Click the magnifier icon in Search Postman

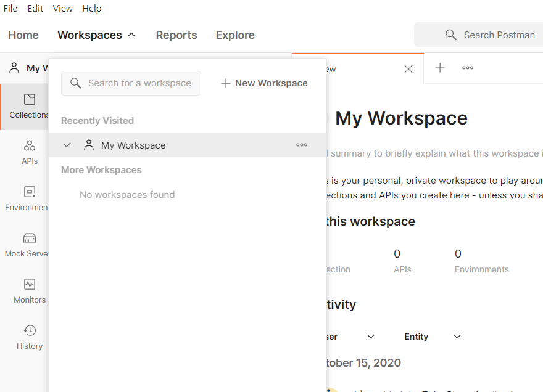(x=450, y=35)
